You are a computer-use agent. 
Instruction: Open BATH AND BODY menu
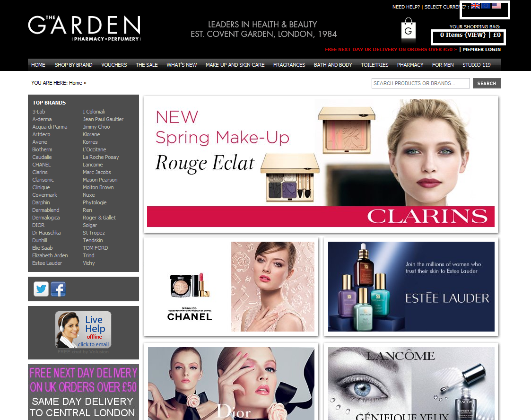[333, 65]
